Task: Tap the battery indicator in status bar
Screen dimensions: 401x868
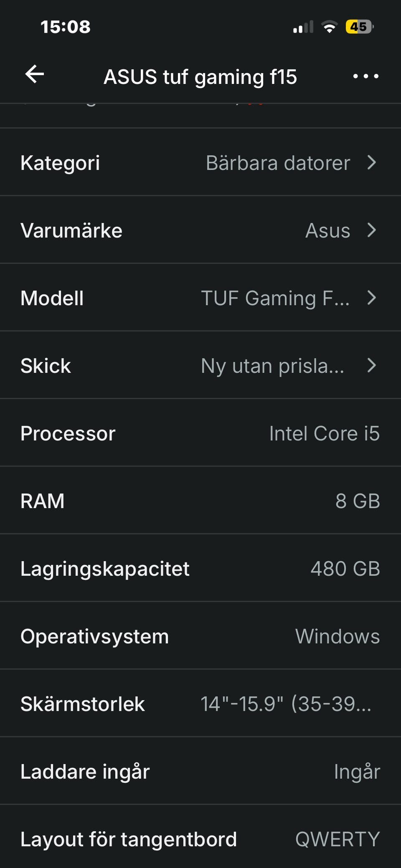Action: coord(359,27)
